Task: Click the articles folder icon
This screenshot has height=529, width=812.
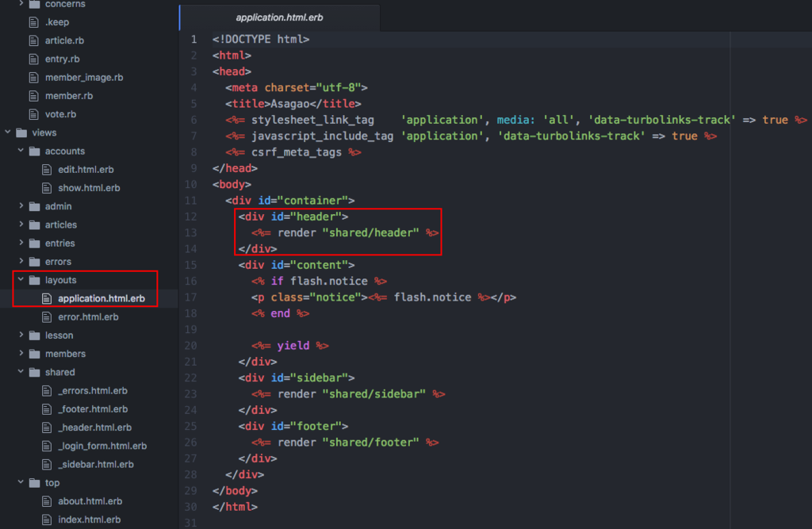Action: point(34,224)
